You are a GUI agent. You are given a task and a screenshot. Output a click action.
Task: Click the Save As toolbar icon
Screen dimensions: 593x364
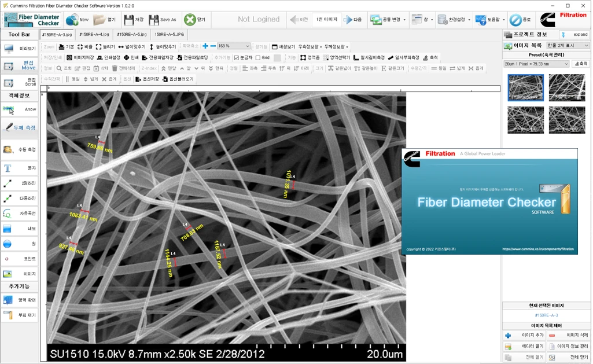tap(163, 19)
